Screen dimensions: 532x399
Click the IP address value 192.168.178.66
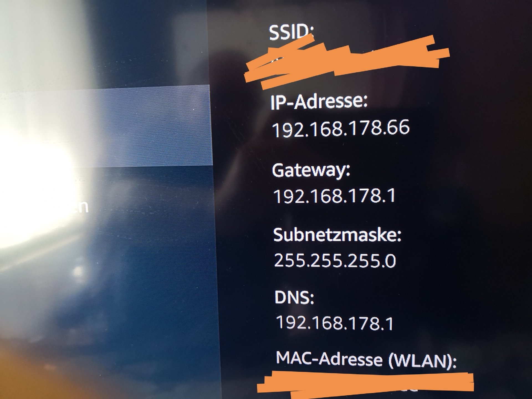pyautogui.click(x=341, y=128)
